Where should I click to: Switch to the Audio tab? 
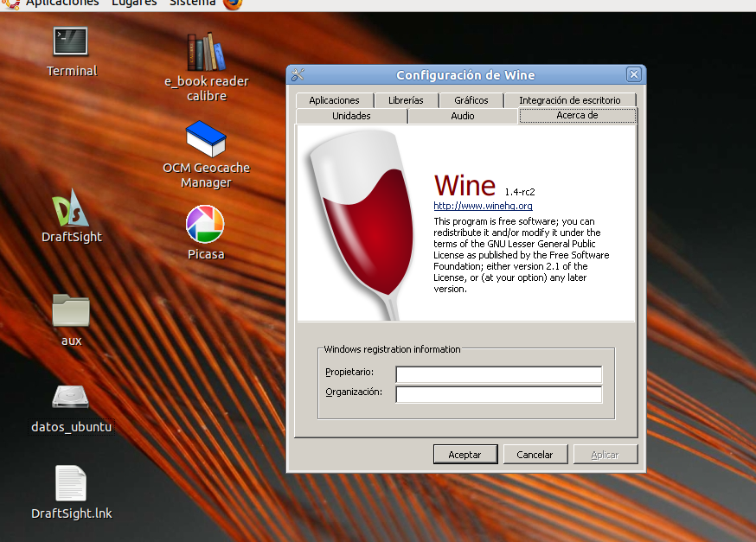click(x=463, y=116)
